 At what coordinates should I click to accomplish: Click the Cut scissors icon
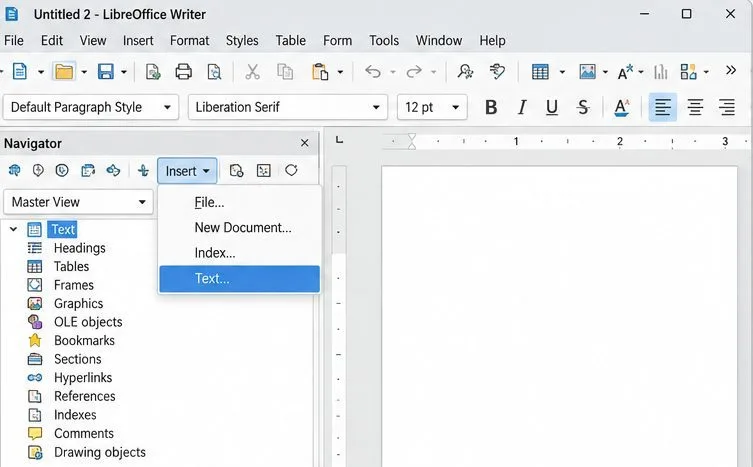[252, 72]
